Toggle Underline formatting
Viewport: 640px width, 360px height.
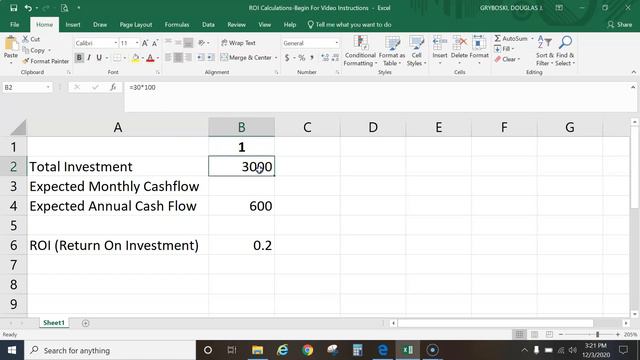click(x=99, y=58)
